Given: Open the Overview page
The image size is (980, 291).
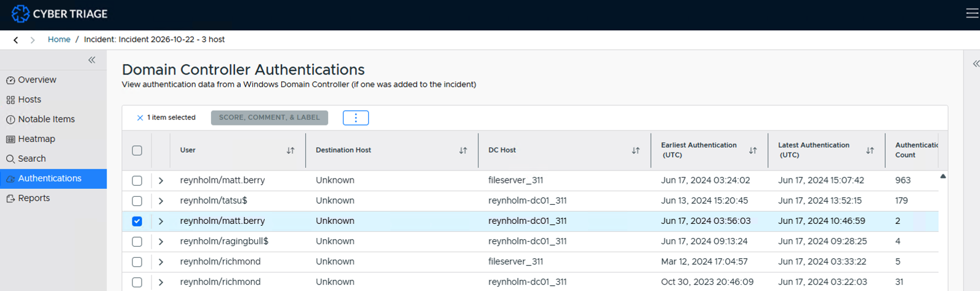Looking at the screenshot, I should pos(37,80).
